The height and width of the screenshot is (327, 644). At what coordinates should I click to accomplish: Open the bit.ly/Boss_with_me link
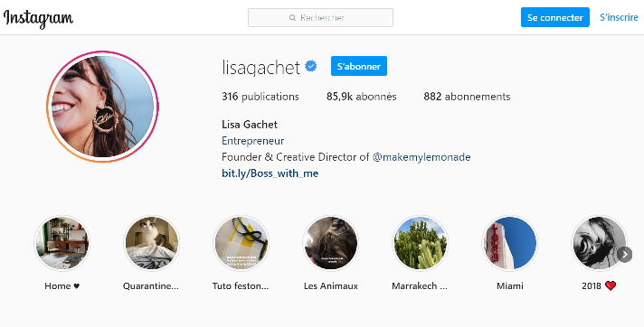[x=270, y=173]
